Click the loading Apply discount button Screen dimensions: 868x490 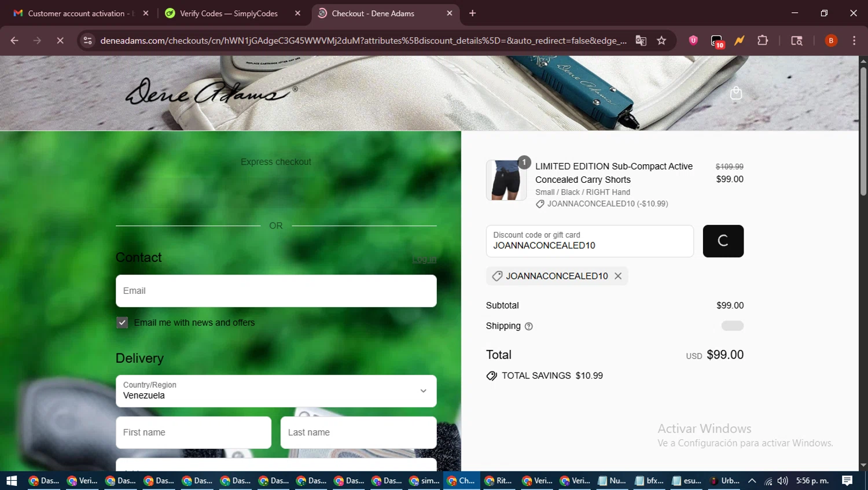click(723, 241)
